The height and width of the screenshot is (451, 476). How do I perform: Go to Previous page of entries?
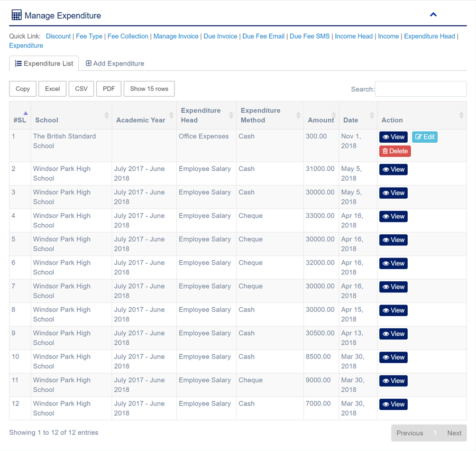click(x=409, y=433)
